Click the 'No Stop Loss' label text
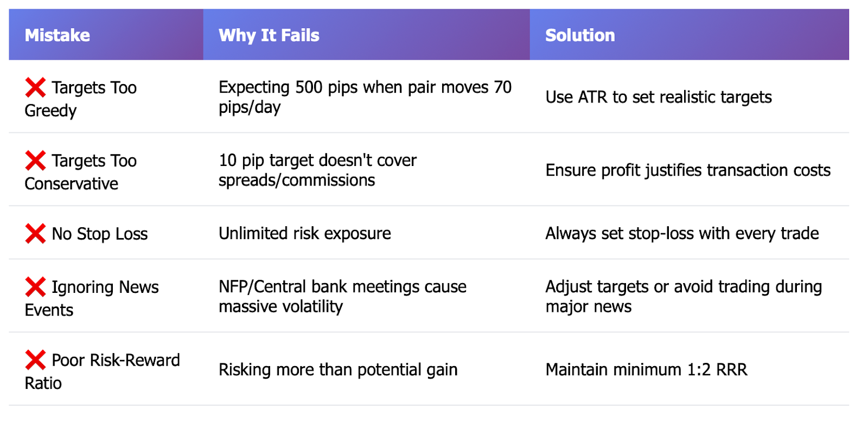 tap(100, 234)
